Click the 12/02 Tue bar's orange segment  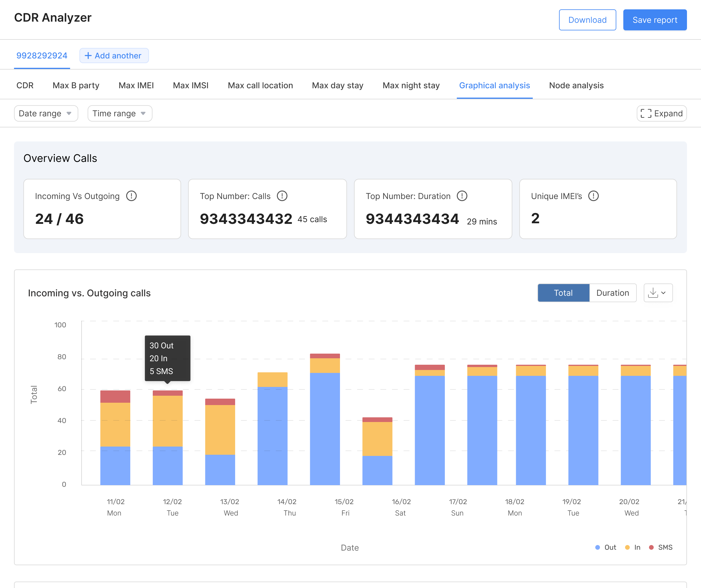[168, 421]
